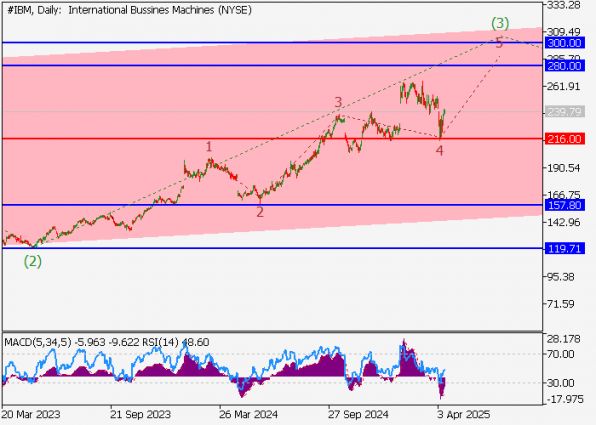
Task: Select wave label 2 near 157.80 line
Action: click(x=260, y=212)
